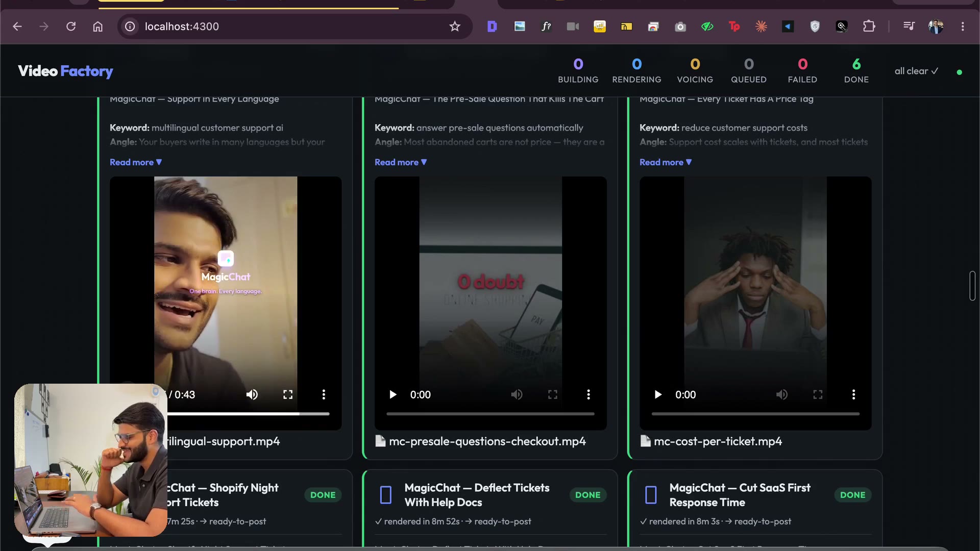Image resolution: width=980 pixels, height=551 pixels.
Task: Expand Read more on reduce support costs card
Action: click(666, 162)
